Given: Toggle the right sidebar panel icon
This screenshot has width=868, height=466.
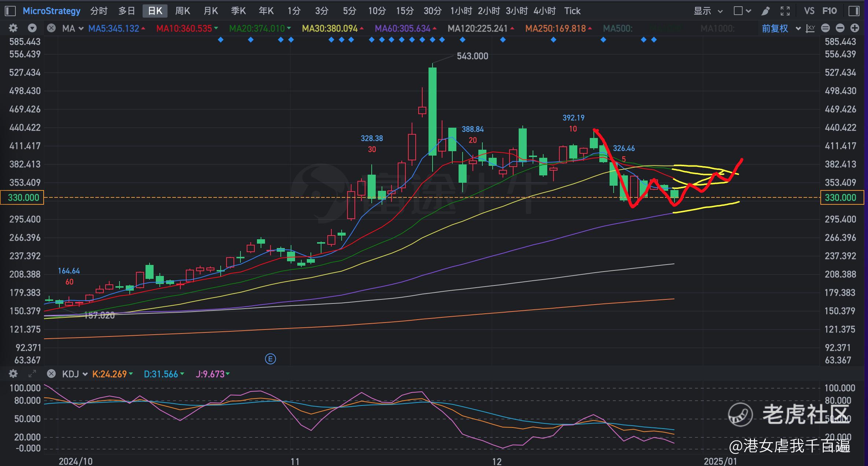Looking at the screenshot, I should (x=854, y=11).
